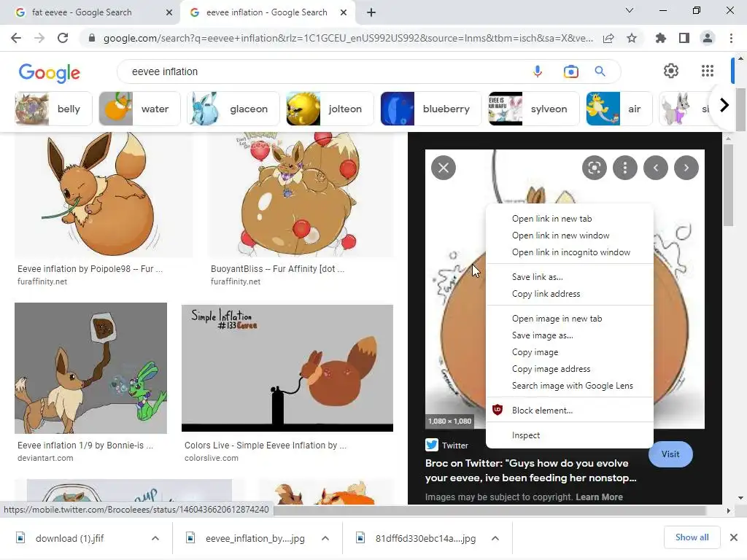Image resolution: width=747 pixels, height=560 pixels.
Task: Open Google quick settings gear
Action: [x=671, y=71]
